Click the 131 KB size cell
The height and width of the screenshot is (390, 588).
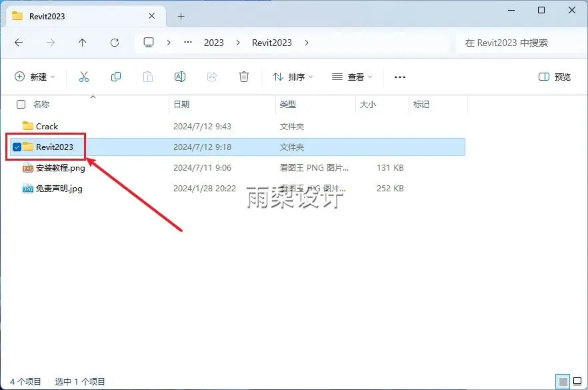pos(390,167)
